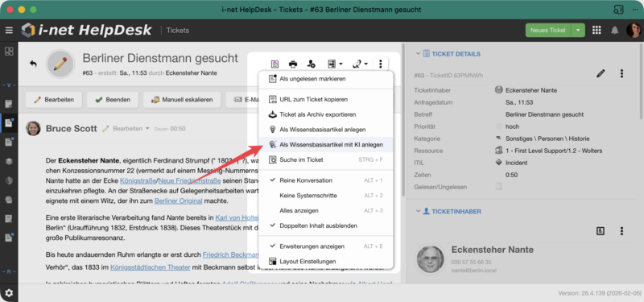Open the Königstraße link
Viewport: 644px width, 302px height.
(x=138, y=180)
